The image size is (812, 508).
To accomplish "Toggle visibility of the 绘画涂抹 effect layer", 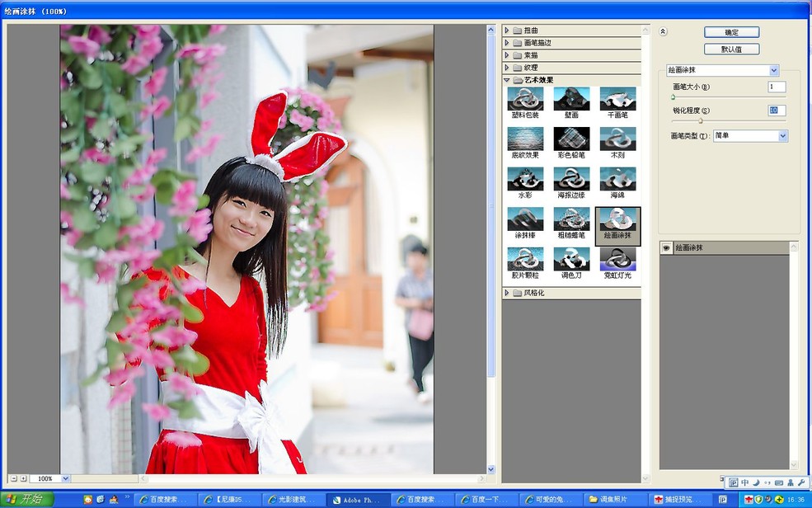I will [x=666, y=247].
